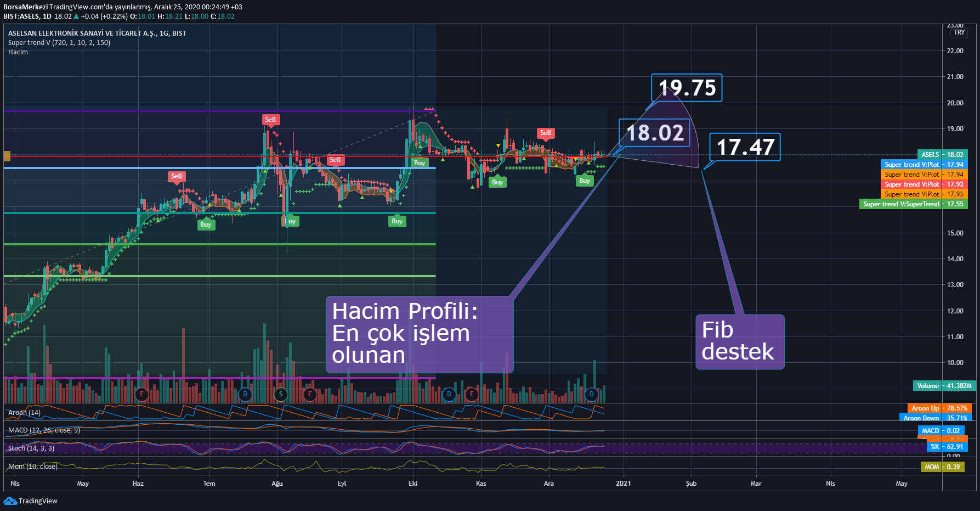Click the Stoch (14, 3, 3) pane label
This screenshot has width=980, height=511.
pyautogui.click(x=31, y=448)
